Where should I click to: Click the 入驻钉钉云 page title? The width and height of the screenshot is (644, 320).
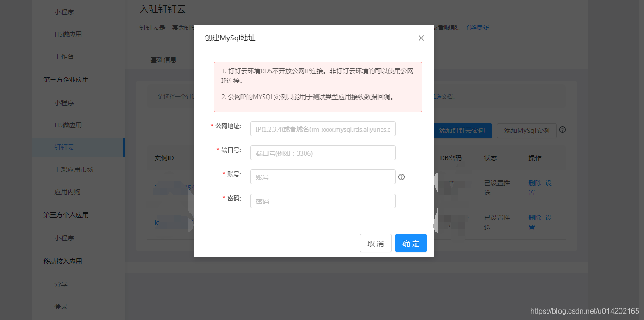[x=163, y=8]
